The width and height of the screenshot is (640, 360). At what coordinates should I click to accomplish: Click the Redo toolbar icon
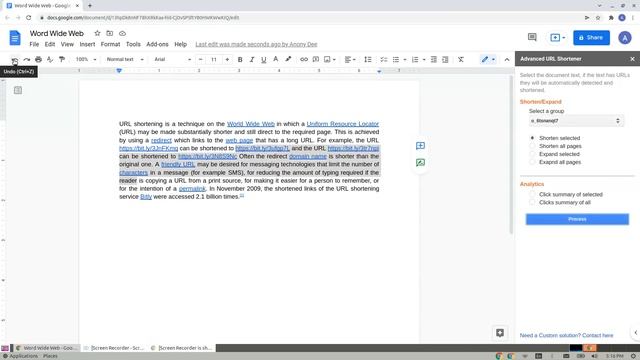(x=27, y=60)
